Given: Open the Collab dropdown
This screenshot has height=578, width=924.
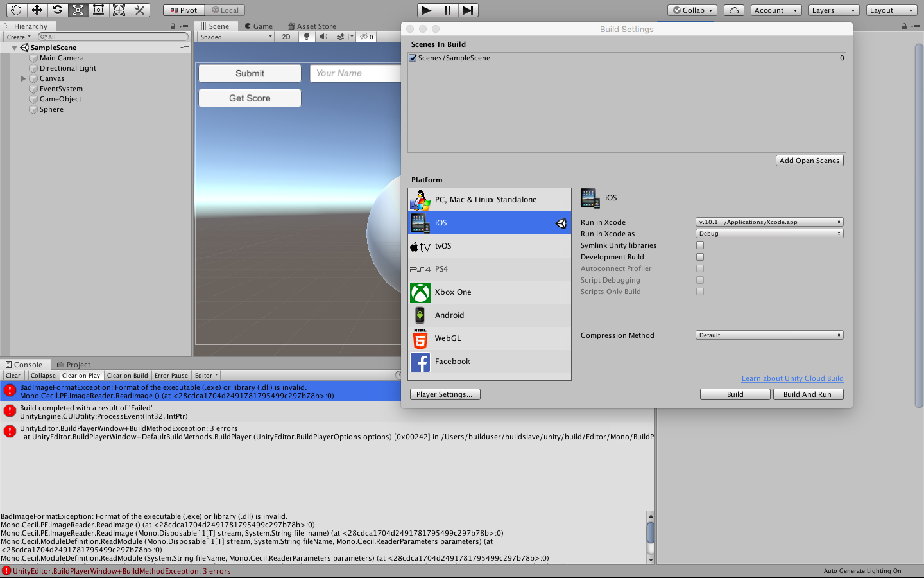Looking at the screenshot, I should coord(693,10).
